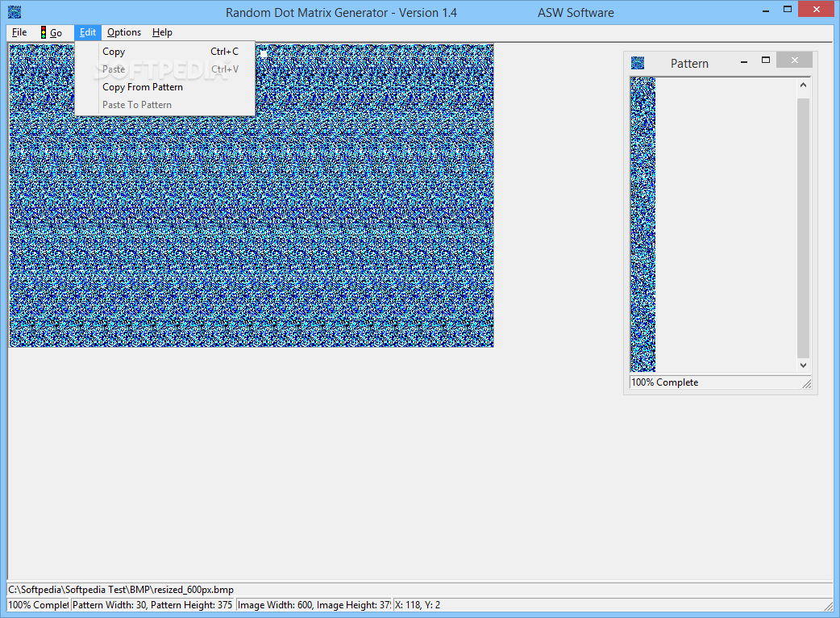Click 'Image Width: 600' status panel

[x=314, y=605]
